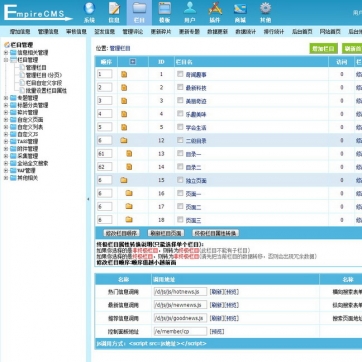Click the folder icon for column ID 18
Screen dimensions: 362x362
click(129, 219)
